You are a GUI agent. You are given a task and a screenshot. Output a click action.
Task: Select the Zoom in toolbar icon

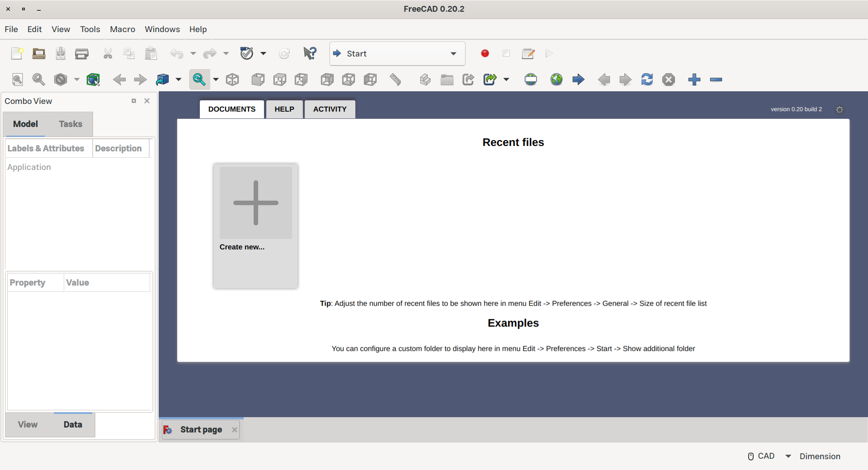pyautogui.click(x=694, y=80)
